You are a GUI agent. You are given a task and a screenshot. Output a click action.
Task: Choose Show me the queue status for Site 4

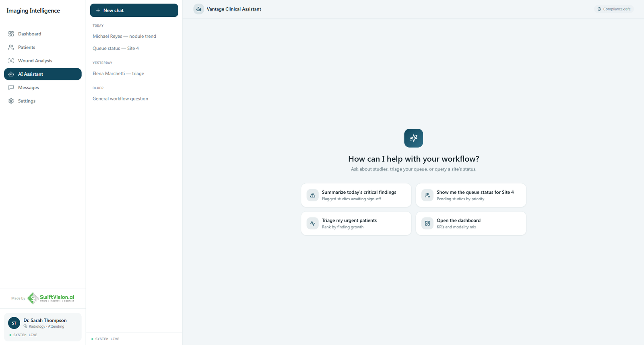pos(471,195)
